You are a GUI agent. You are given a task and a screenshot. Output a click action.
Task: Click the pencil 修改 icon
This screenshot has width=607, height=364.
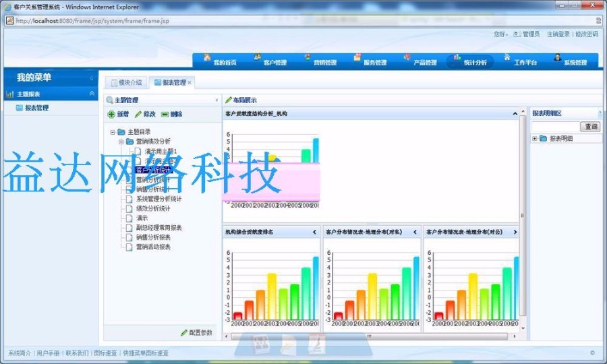[x=138, y=114]
